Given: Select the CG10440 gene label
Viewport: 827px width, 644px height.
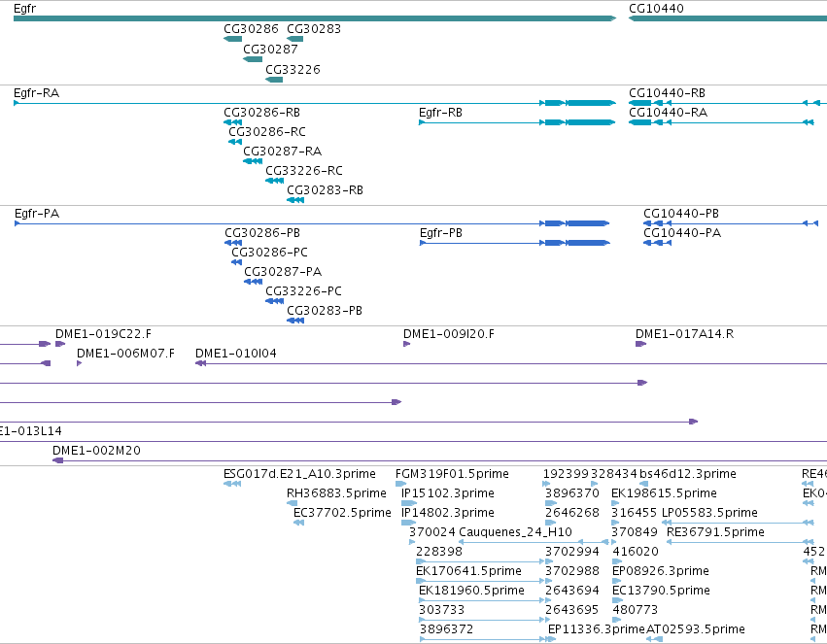Looking at the screenshot, I should (656, 9).
